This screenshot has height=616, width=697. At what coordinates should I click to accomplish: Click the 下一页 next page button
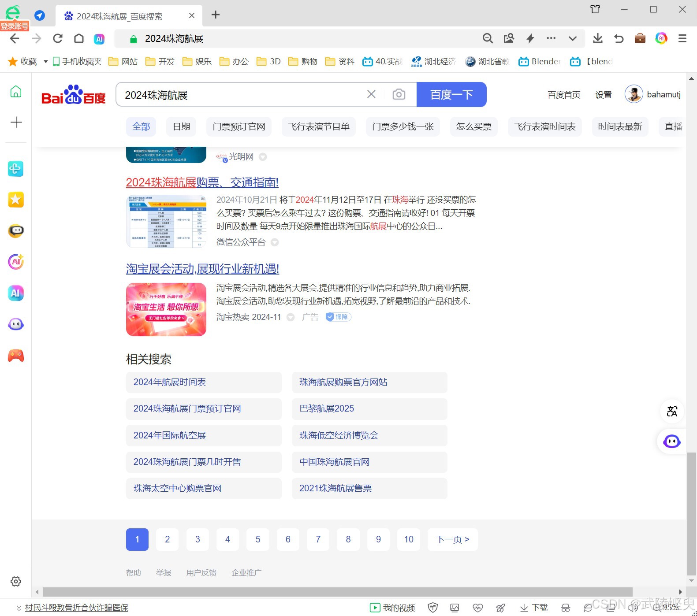tap(453, 539)
